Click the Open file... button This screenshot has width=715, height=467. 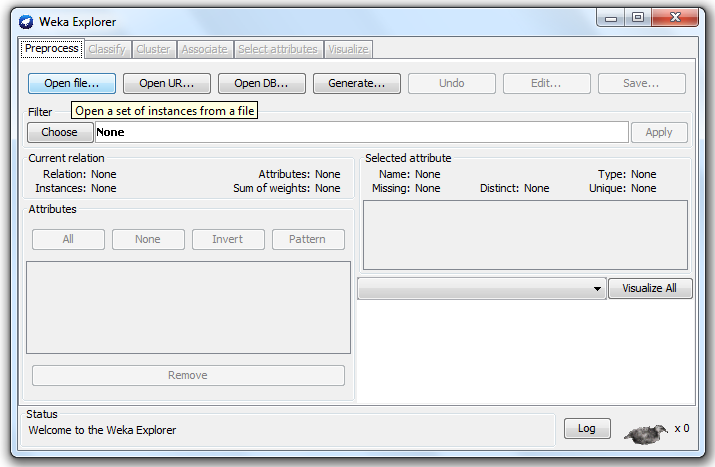click(72, 83)
